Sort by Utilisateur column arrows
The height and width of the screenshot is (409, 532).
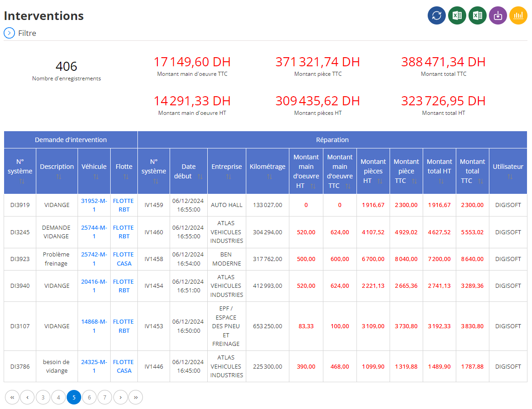coord(510,177)
